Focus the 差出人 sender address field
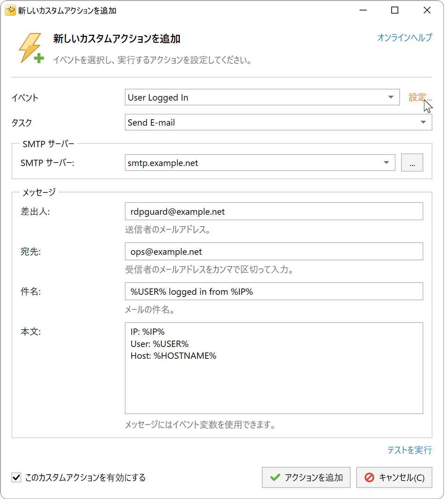The width and height of the screenshot is (448, 499). (x=274, y=212)
